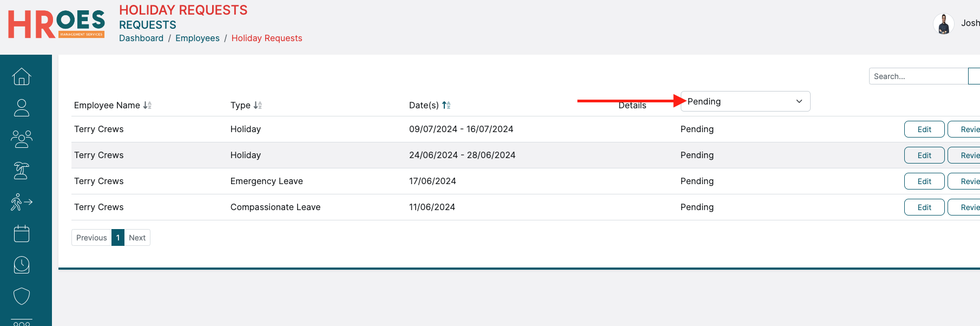Open the calendar sidebar icon
This screenshot has width=980, height=326.
point(22,233)
